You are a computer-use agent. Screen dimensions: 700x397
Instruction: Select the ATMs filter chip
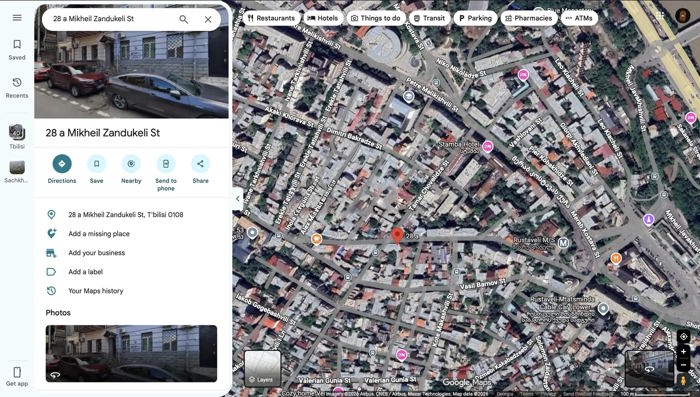pos(579,18)
